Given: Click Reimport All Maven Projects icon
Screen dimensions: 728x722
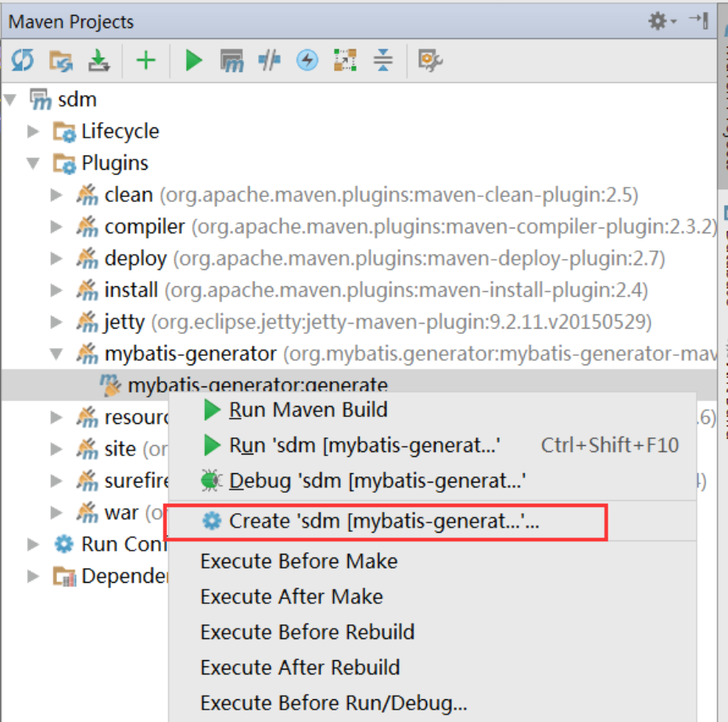Looking at the screenshot, I should tap(23, 60).
